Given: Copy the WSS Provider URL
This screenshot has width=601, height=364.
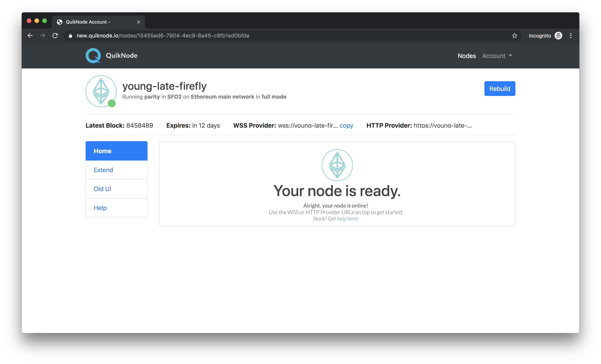Looking at the screenshot, I should [346, 126].
